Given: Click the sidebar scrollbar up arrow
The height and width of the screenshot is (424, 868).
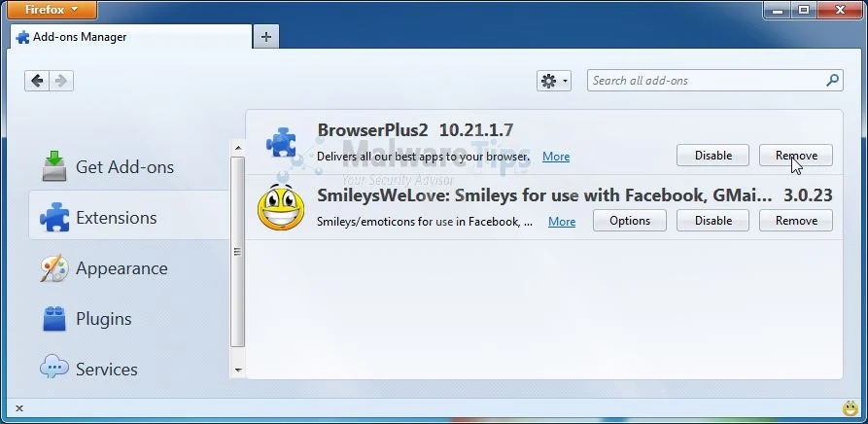Looking at the screenshot, I should click(x=238, y=148).
